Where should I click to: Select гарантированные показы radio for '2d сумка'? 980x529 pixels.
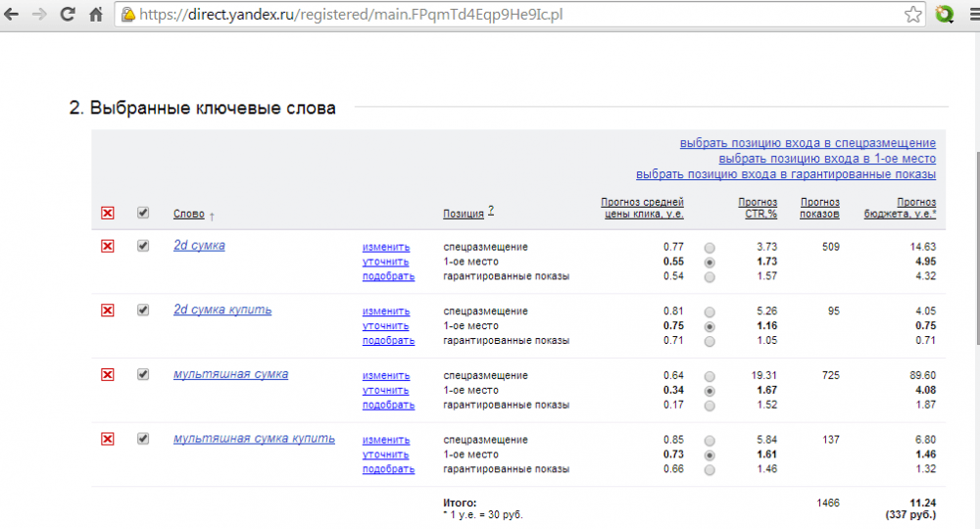pos(710,277)
